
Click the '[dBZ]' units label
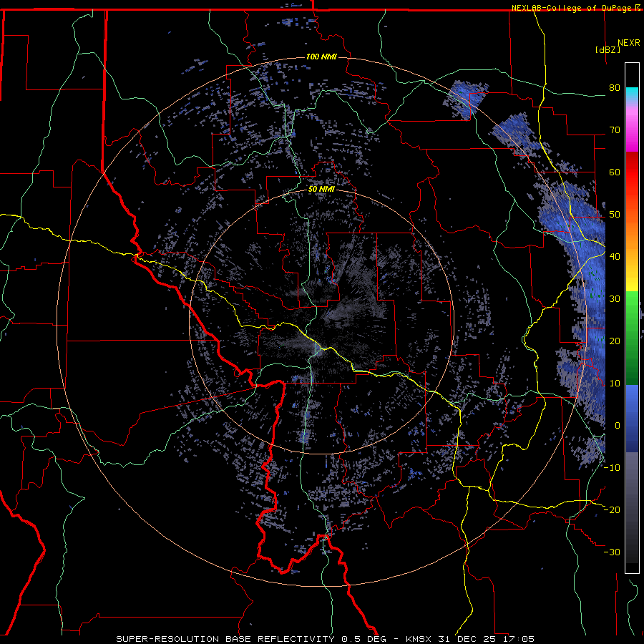[x=608, y=49]
